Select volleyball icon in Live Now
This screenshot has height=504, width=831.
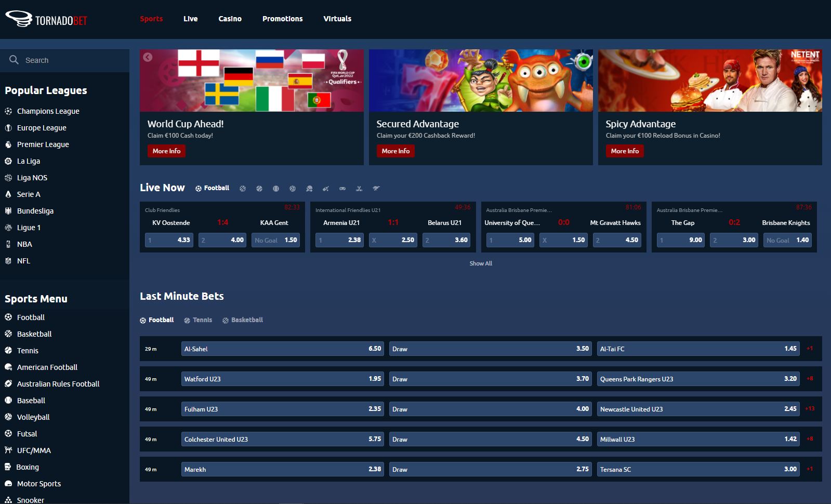tap(293, 189)
